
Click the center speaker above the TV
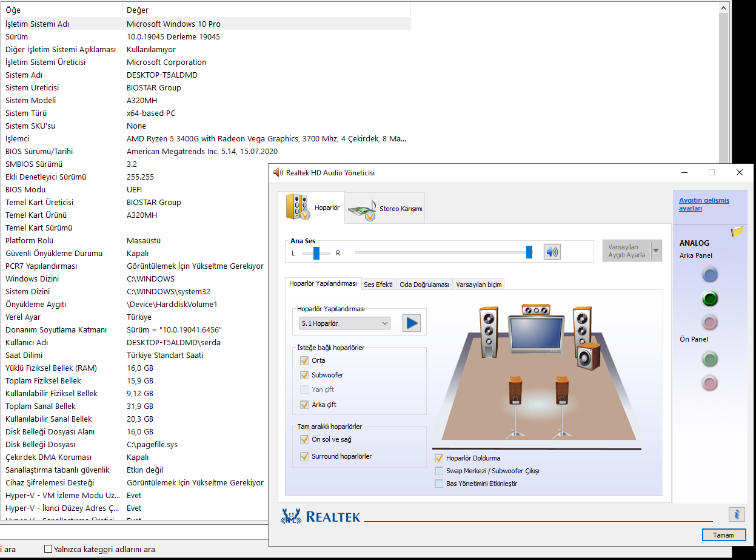point(535,310)
